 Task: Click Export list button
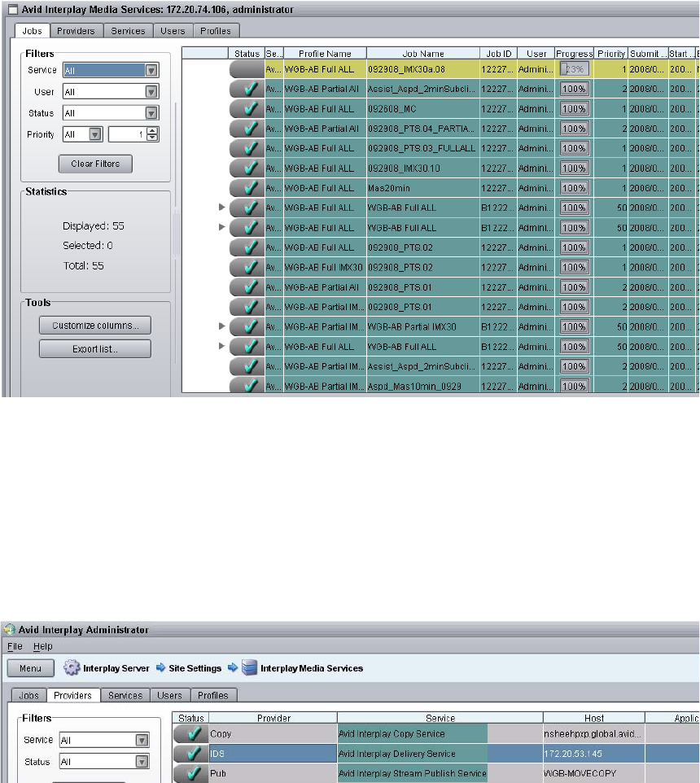tap(95, 349)
